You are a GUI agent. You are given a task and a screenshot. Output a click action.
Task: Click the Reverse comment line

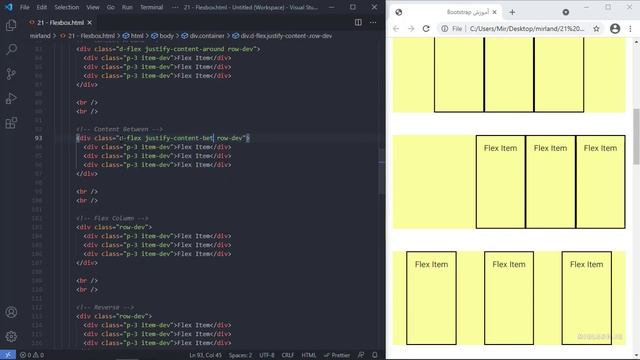point(105,307)
